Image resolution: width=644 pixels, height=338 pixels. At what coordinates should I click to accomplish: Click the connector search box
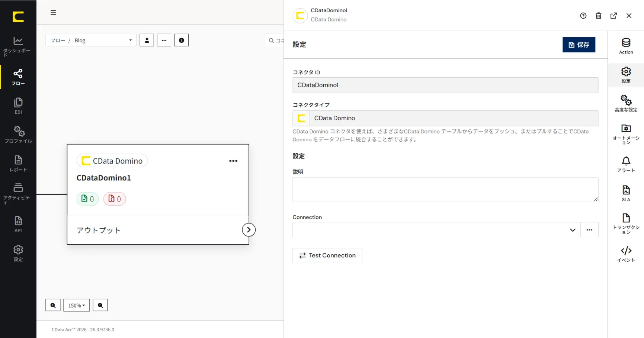[274, 41]
